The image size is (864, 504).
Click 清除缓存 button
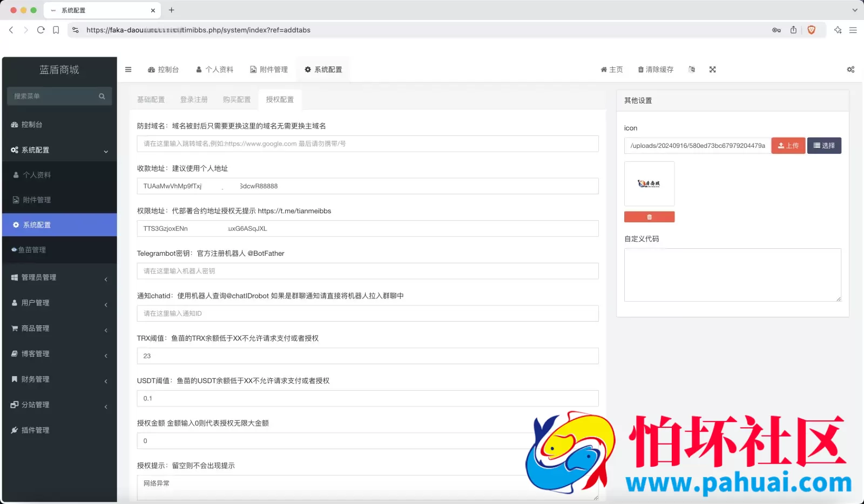coord(656,70)
